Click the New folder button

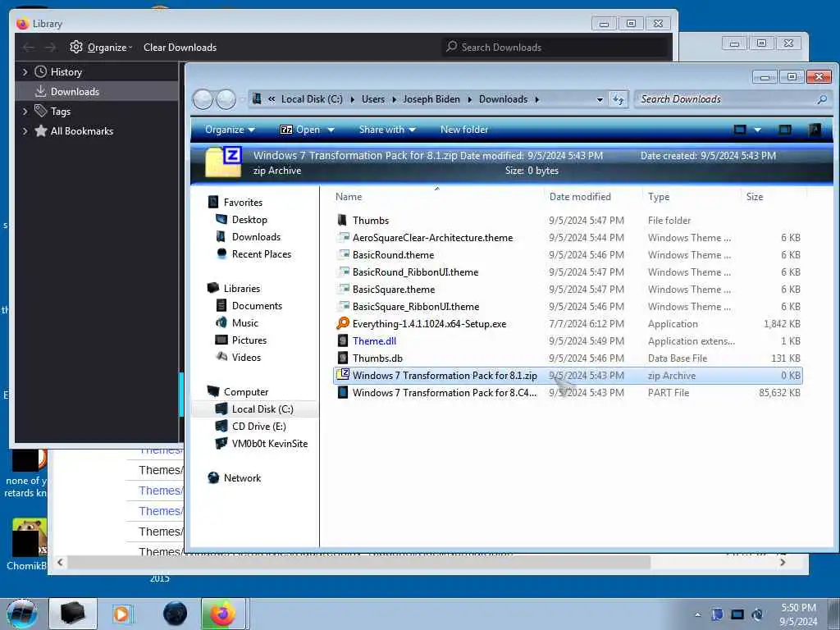(x=464, y=130)
